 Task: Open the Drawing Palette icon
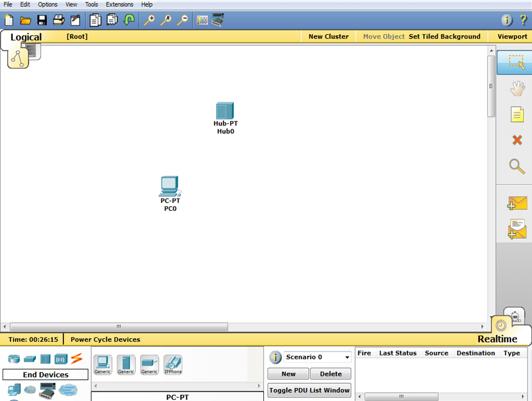click(202, 20)
